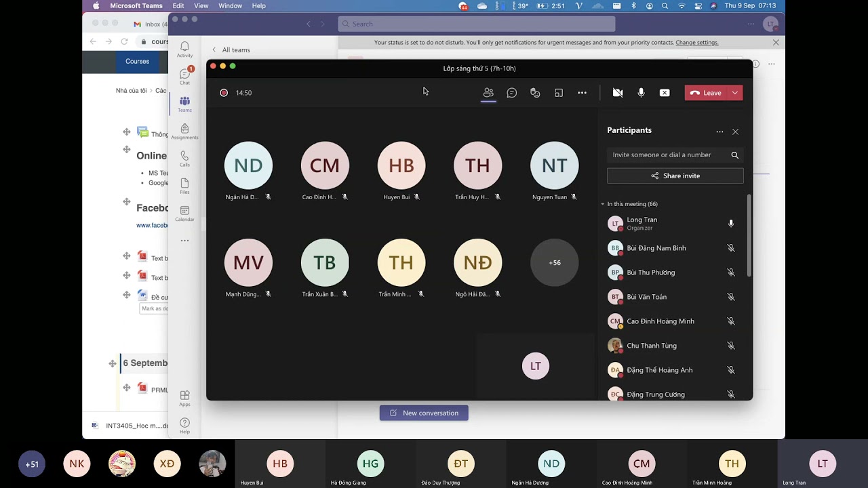Go back to All teams
This screenshot has height=488, width=868.
point(231,49)
